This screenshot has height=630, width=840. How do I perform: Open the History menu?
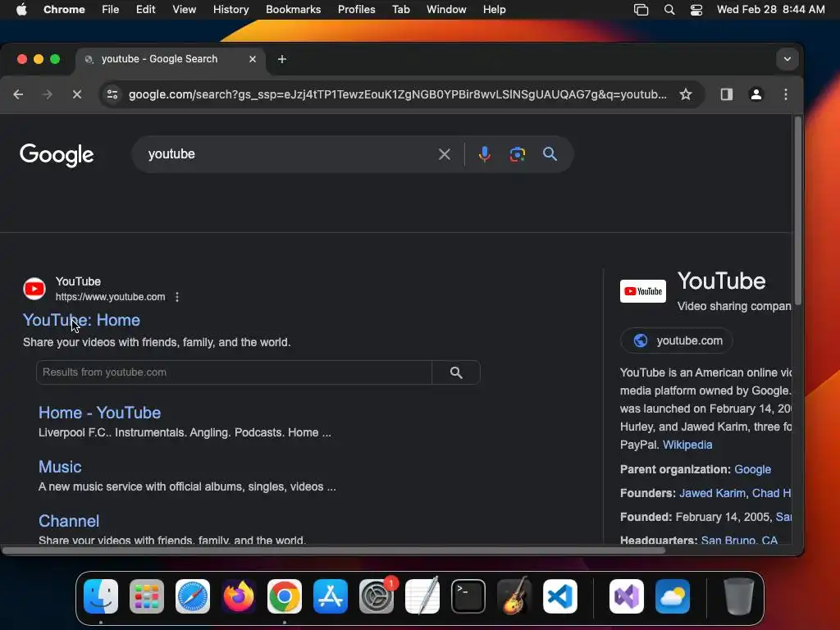click(231, 9)
